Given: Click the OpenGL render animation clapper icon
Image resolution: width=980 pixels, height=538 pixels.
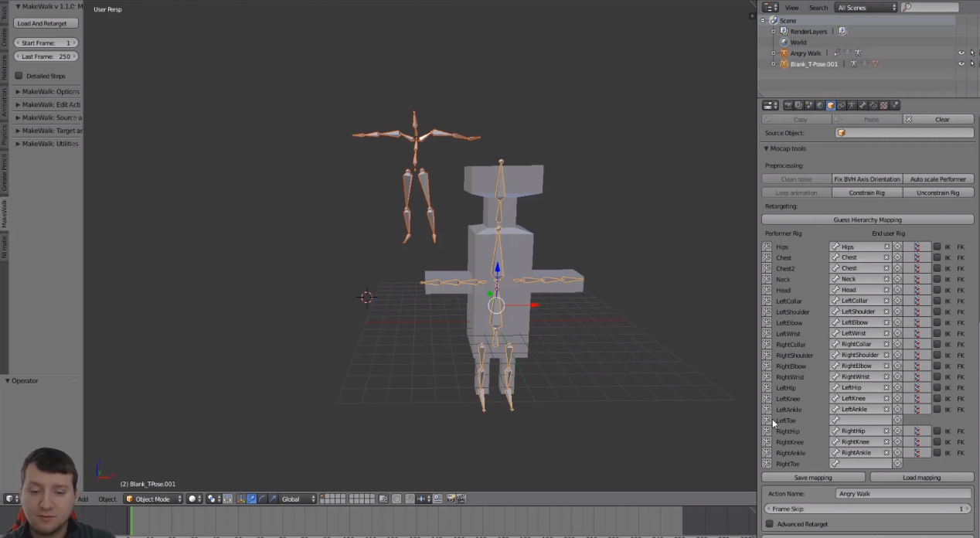Looking at the screenshot, I should tap(461, 499).
